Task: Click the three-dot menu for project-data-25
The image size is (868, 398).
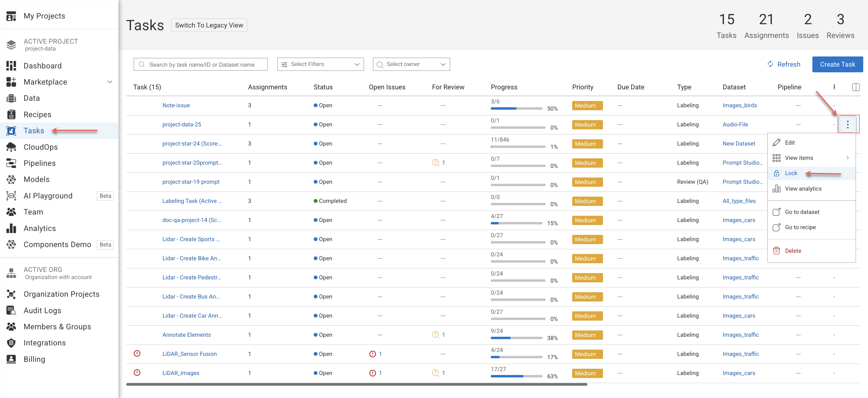Action: pyautogui.click(x=847, y=124)
